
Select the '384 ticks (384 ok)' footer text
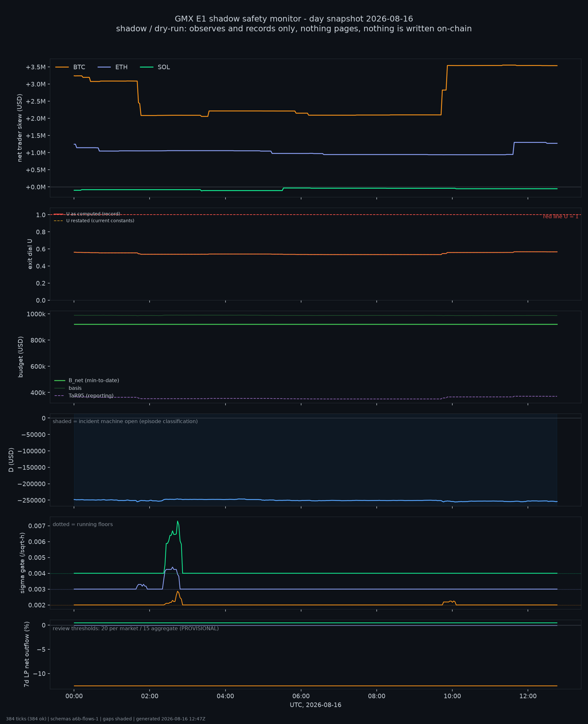(x=26, y=719)
